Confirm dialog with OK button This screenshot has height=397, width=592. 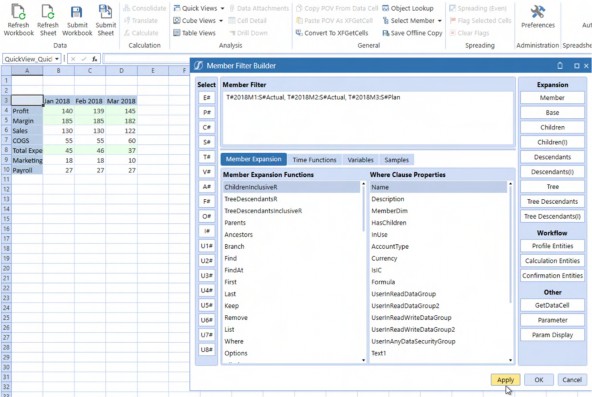[x=539, y=380]
